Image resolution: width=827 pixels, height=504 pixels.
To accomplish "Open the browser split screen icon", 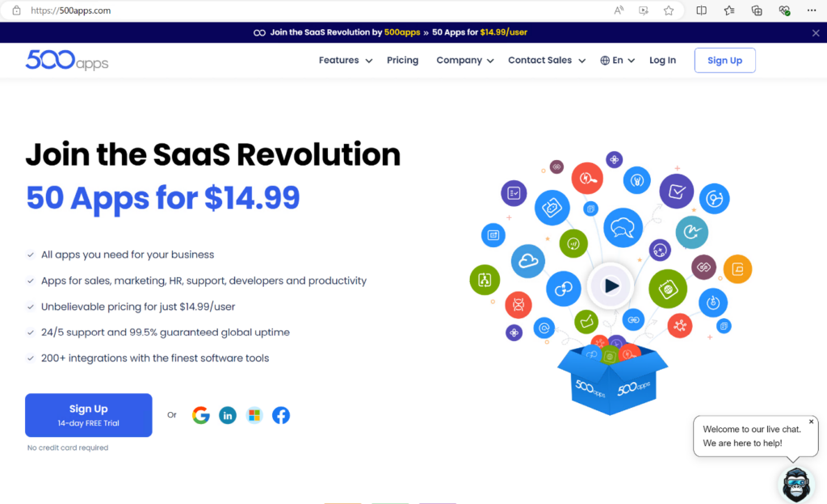I will pyautogui.click(x=702, y=10).
